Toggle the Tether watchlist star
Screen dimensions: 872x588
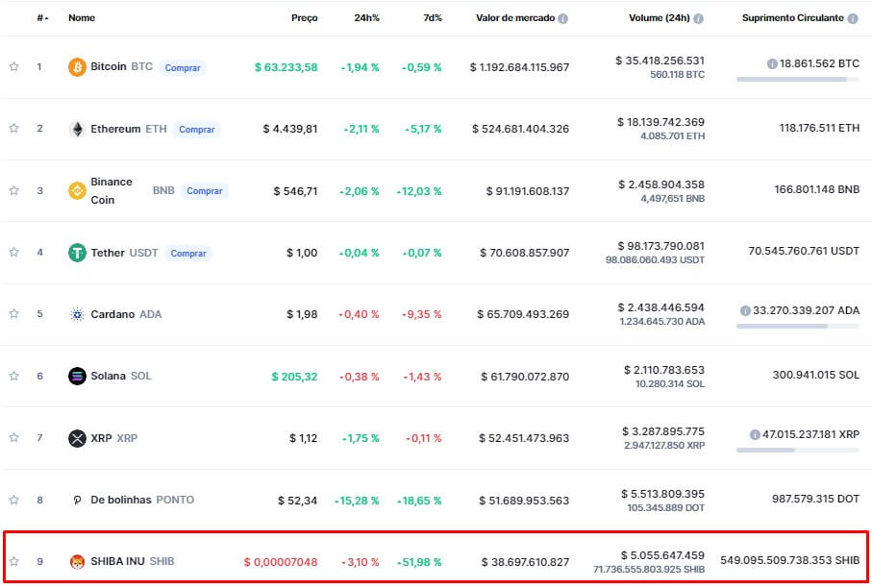click(x=13, y=253)
